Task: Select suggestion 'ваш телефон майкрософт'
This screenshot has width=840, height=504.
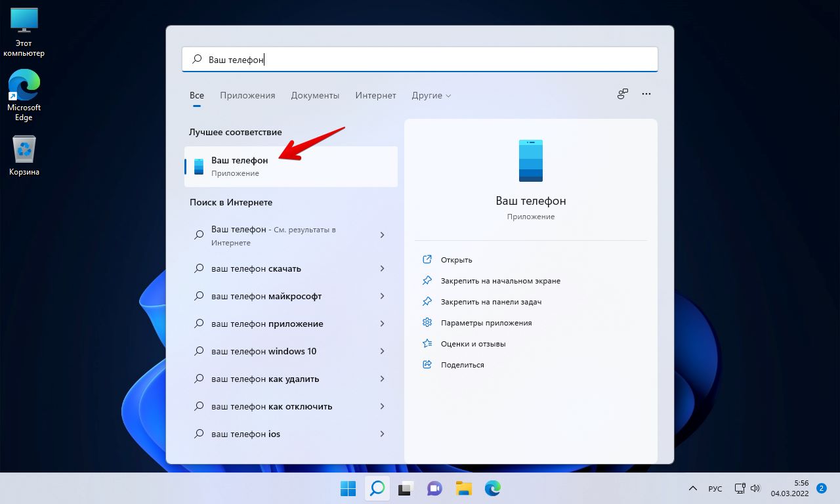Action: (291, 296)
